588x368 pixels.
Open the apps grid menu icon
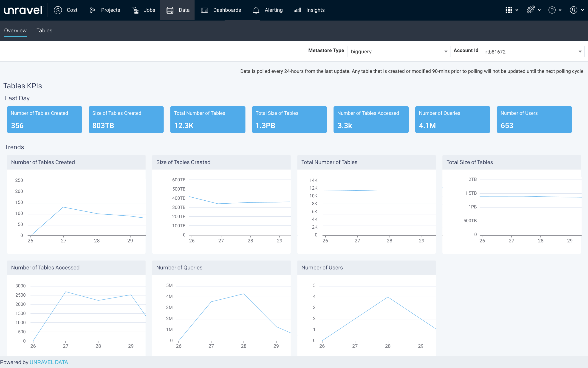tap(509, 10)
